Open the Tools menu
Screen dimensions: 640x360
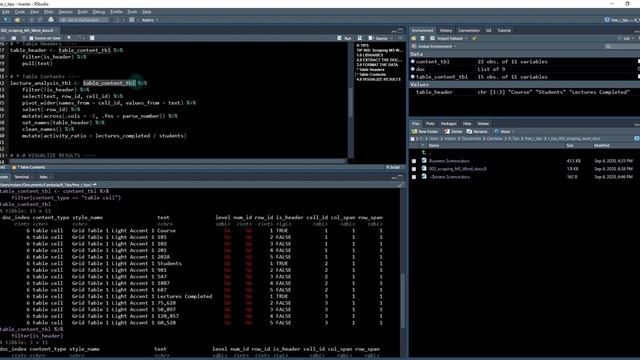[x=132, y=12]
